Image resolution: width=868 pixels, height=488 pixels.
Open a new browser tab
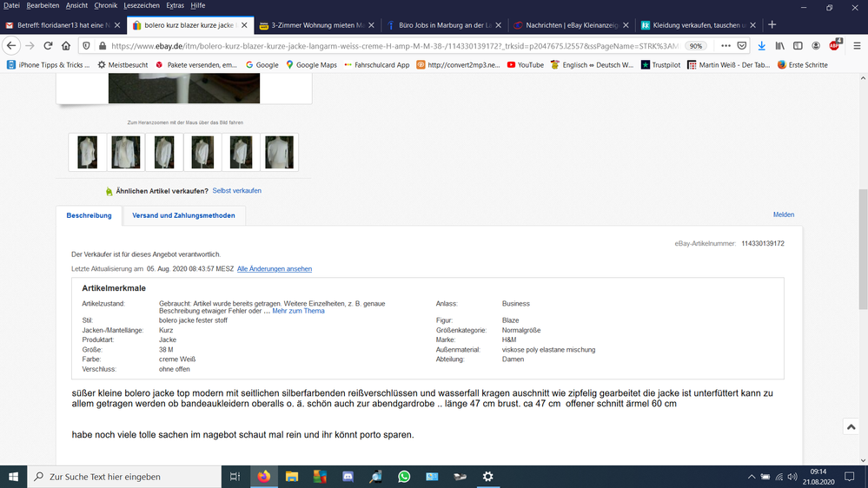pyautogui.click(x=772, y=25)
